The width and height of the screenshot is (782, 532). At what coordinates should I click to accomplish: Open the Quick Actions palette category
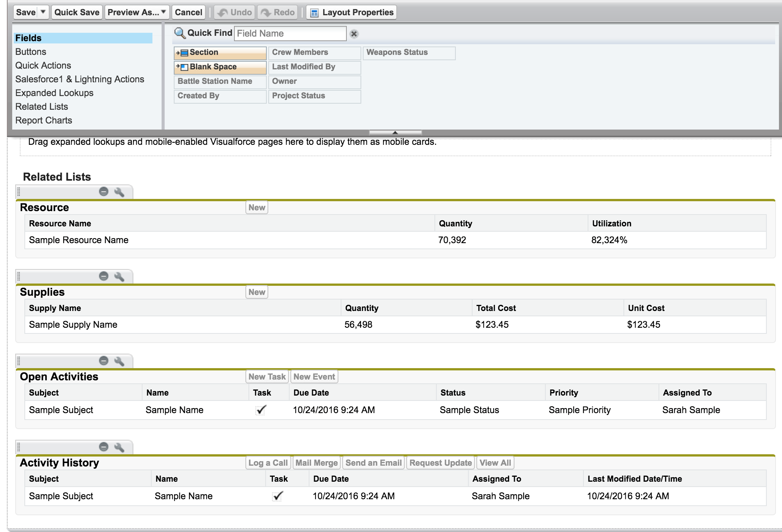(x=43, y=66)
